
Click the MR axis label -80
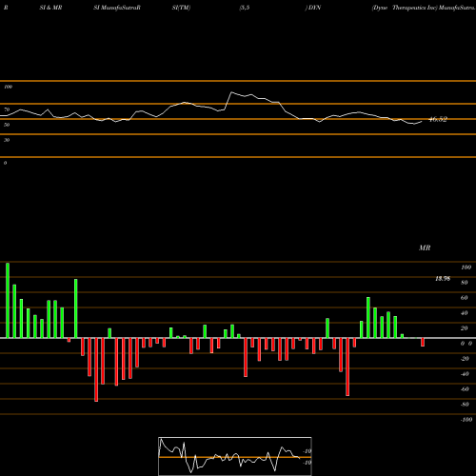(x=465, y=405)
